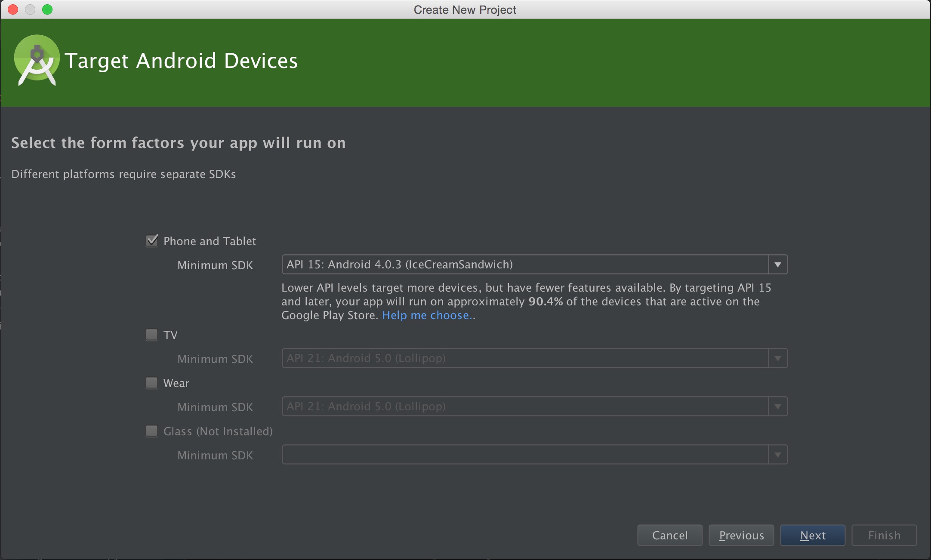Go back with the Previous button
The image size is (931, 560).
(741, 535)
